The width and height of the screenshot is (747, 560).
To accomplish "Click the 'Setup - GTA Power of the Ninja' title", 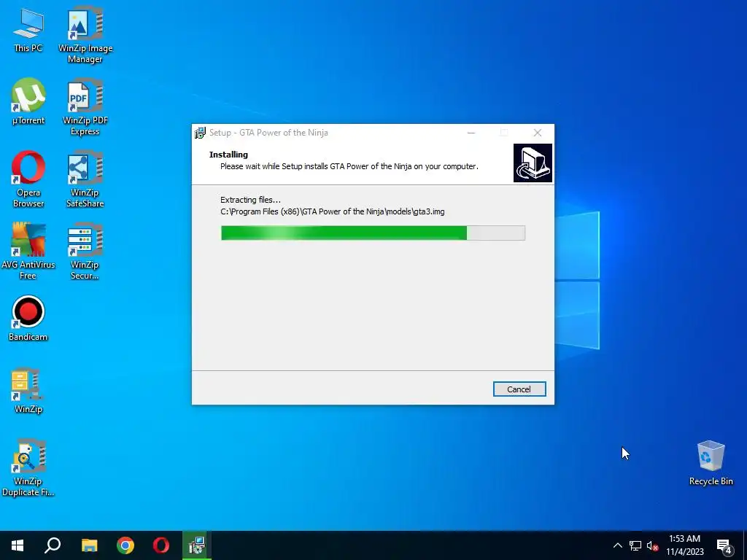I will point(268,133).
